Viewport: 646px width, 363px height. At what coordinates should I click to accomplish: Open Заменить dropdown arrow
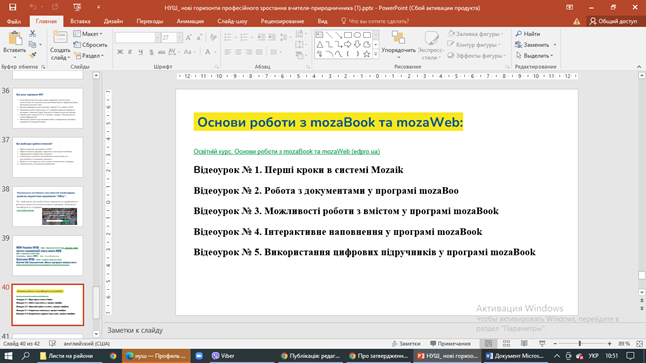tap(555, 44)
